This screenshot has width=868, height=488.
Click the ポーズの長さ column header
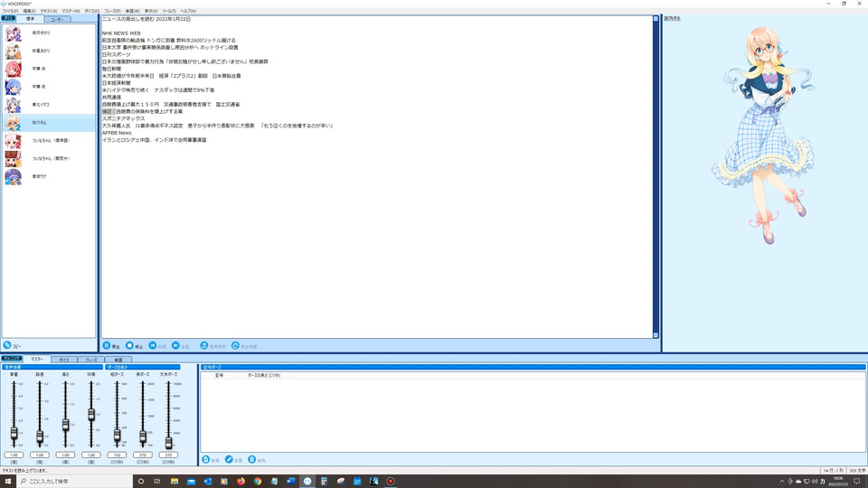coord(263,375)
